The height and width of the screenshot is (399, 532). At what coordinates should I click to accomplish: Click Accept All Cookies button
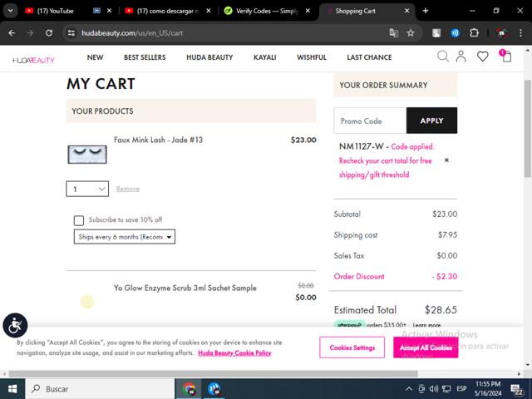click(426, 347)
